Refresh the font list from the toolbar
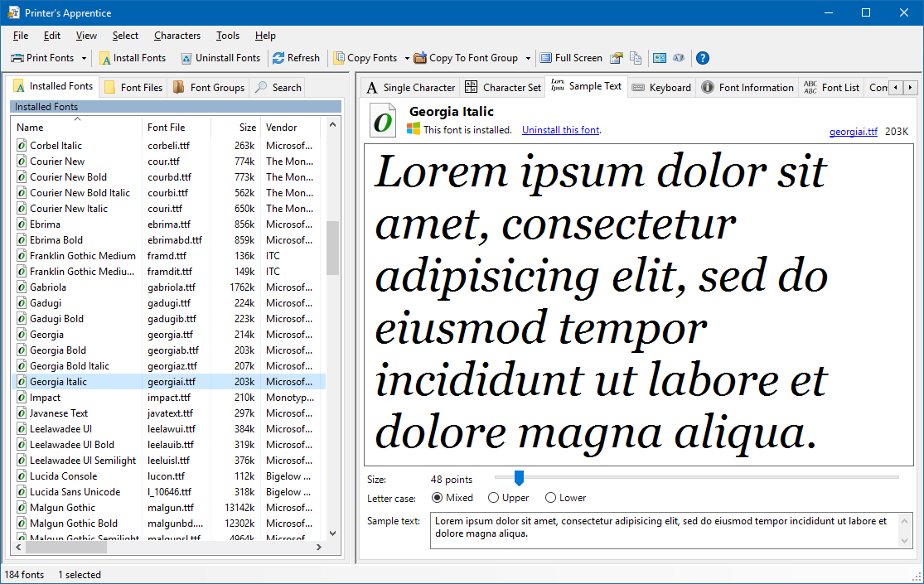Image resolution: width=924 pixels, height=584 pixels. [296, 58]
